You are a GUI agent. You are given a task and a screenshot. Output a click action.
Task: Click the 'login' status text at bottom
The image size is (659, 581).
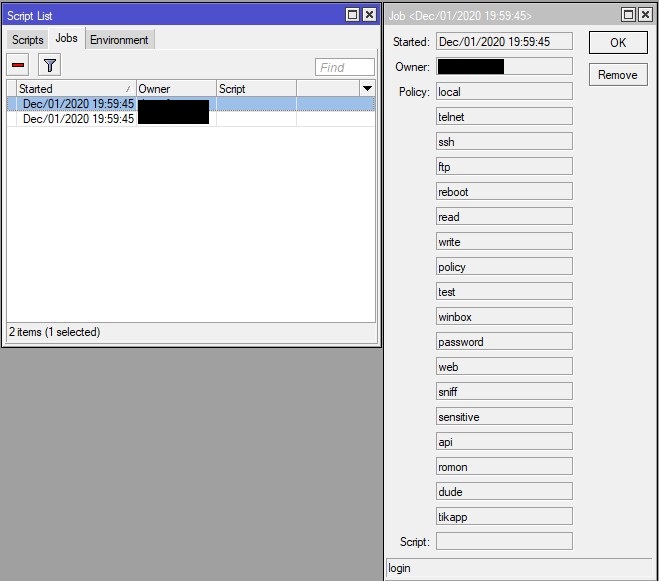(399, 568)
